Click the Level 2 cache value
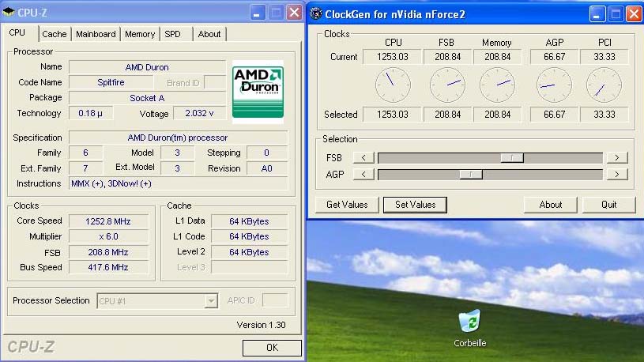This screenshot has width=644, height=362. [x=250, y=252]
